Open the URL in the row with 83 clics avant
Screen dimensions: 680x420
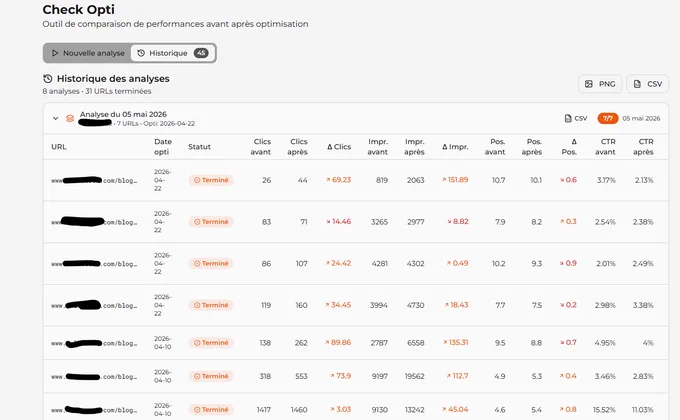[x=94, y=222]
